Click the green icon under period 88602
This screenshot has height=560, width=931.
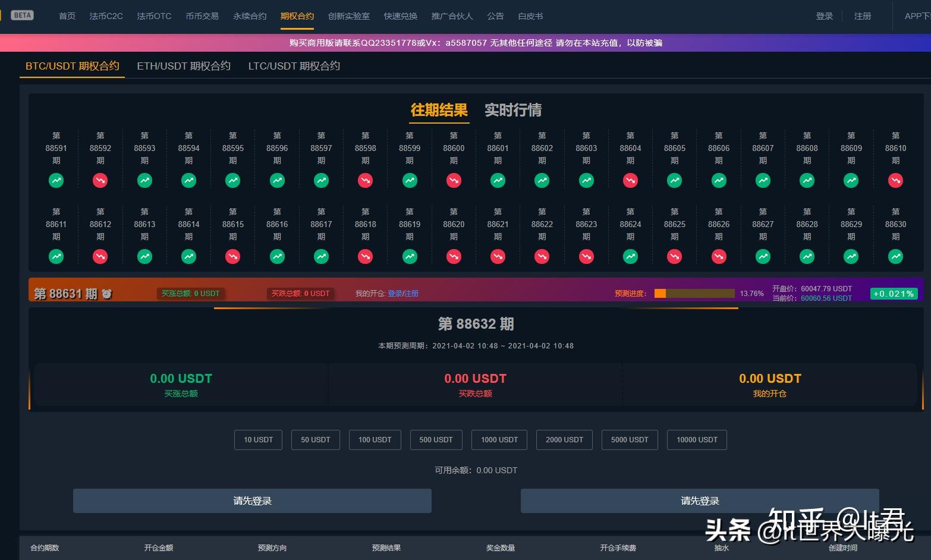pos(542,180)
